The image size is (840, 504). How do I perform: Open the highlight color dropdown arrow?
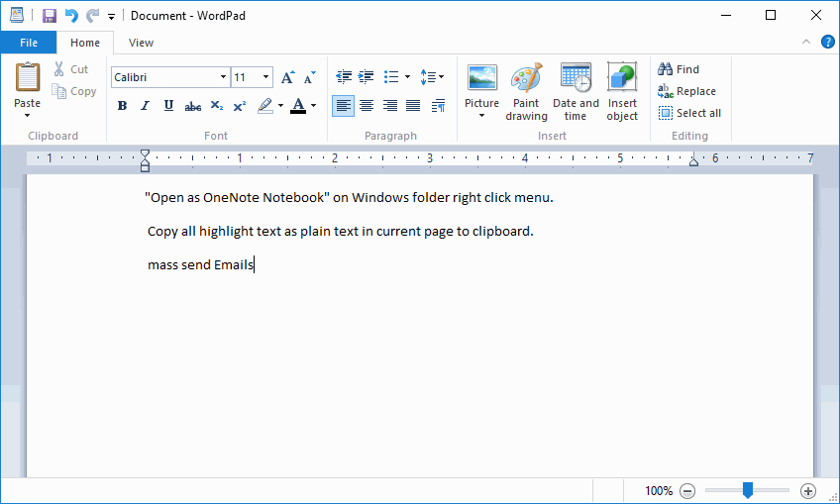coord(280,106)
